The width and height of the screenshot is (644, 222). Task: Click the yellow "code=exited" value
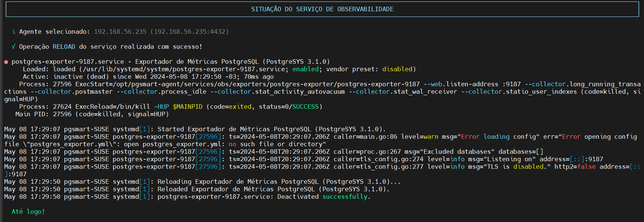(x=231, y=106)
